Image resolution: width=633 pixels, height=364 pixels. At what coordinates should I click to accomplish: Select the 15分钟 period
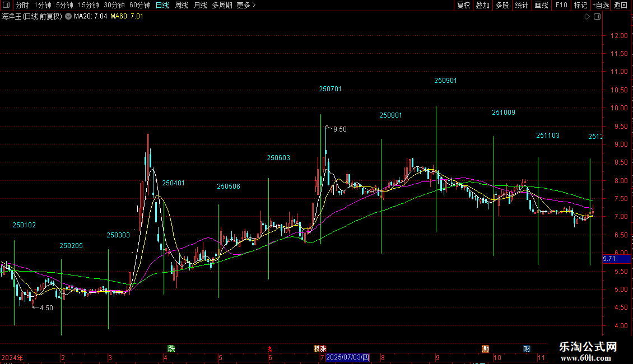click(89, 5)
